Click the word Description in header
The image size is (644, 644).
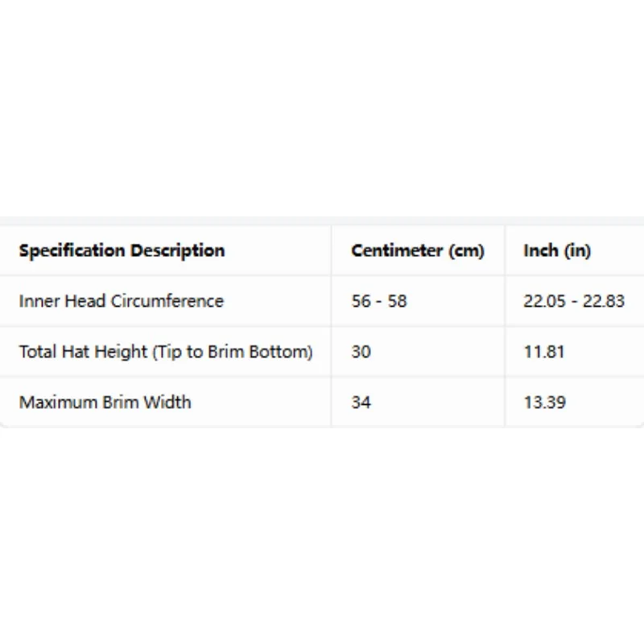tap(177, 250)
